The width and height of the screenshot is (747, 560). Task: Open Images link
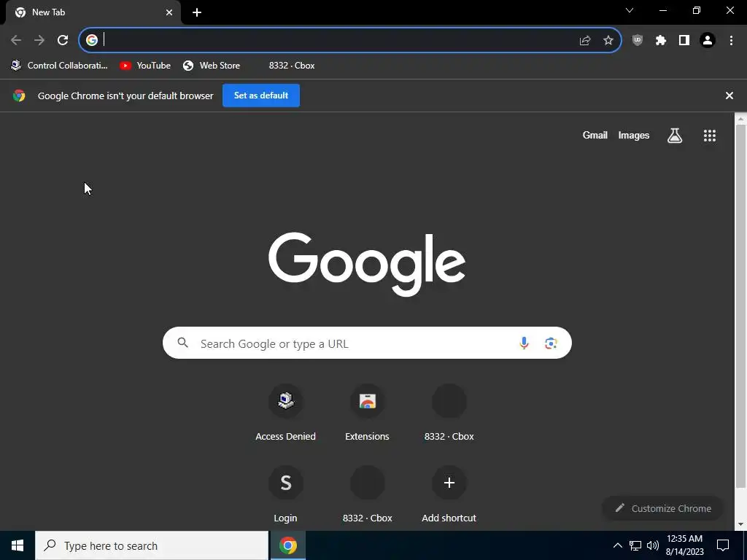coord(634,135)
